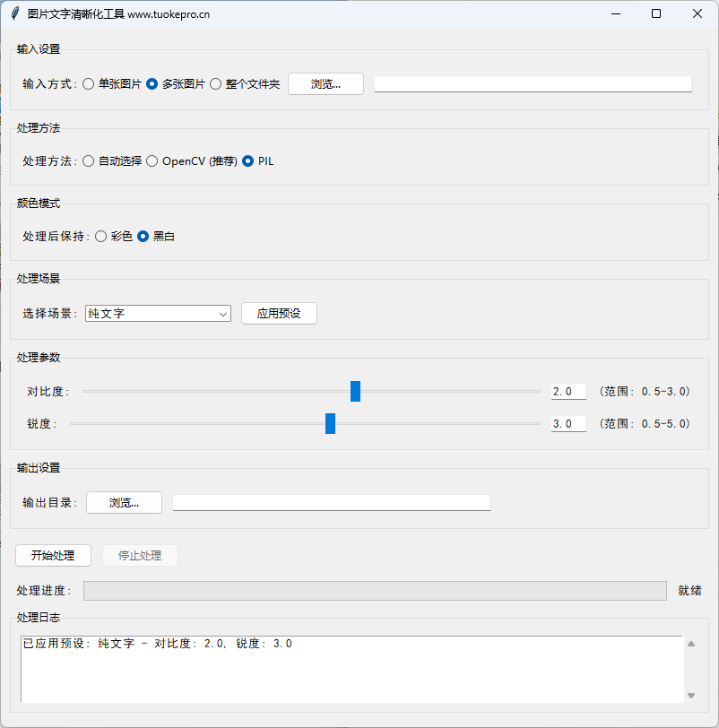Click the (范围: 0.5-5.0) label
719x728 pixels.
click(645, 423)
